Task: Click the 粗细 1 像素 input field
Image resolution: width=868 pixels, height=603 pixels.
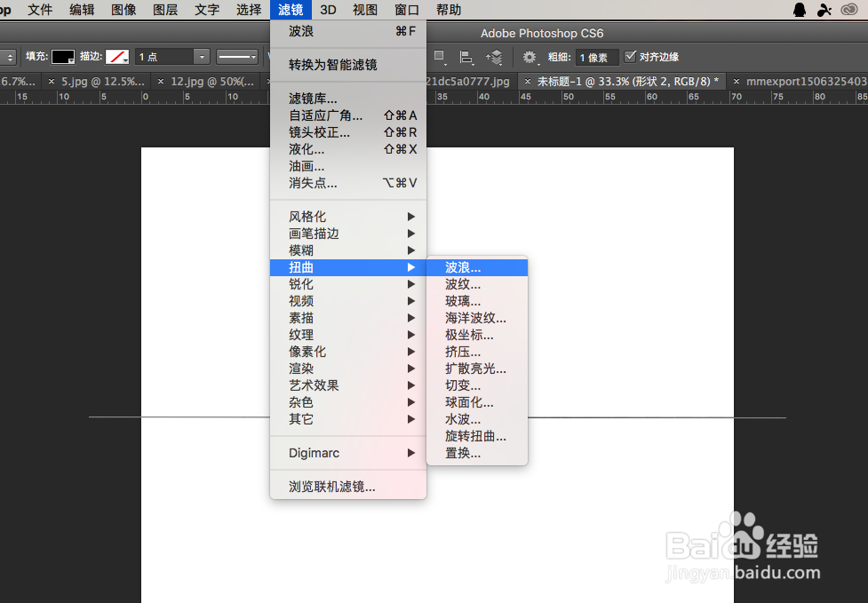Action: click(x=597, y=58)
